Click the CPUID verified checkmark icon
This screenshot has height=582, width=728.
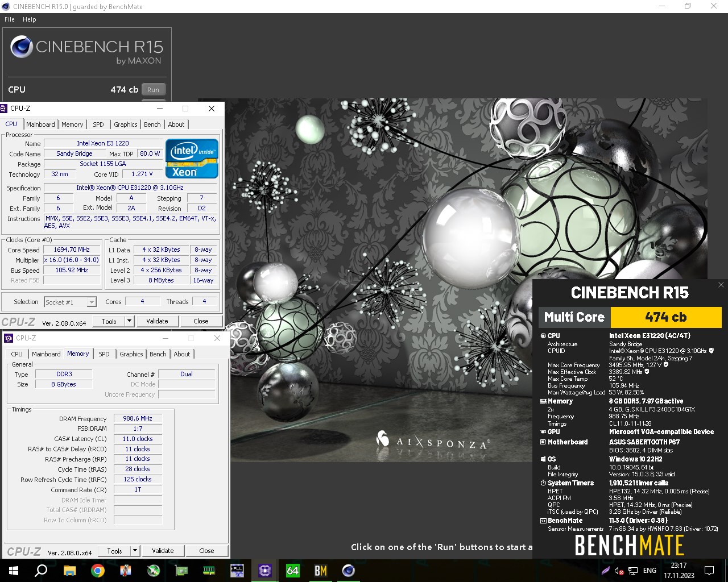[x=712, y=351]
